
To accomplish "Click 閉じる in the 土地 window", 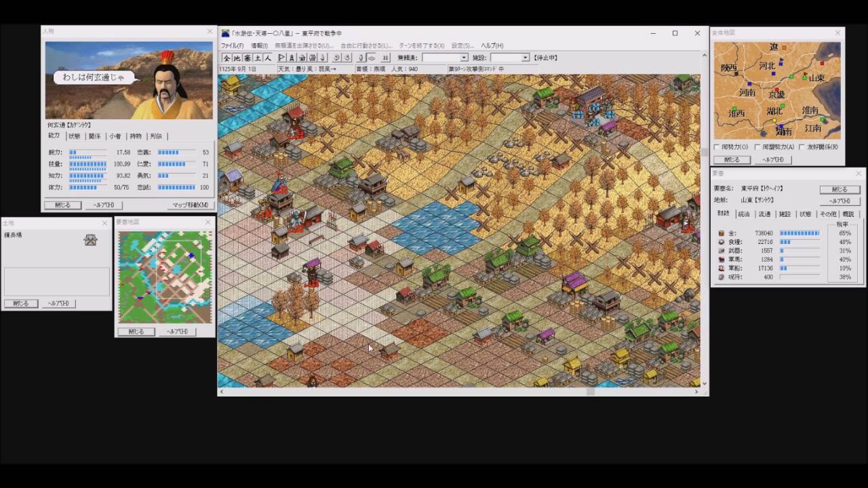I will pos(20,304).
